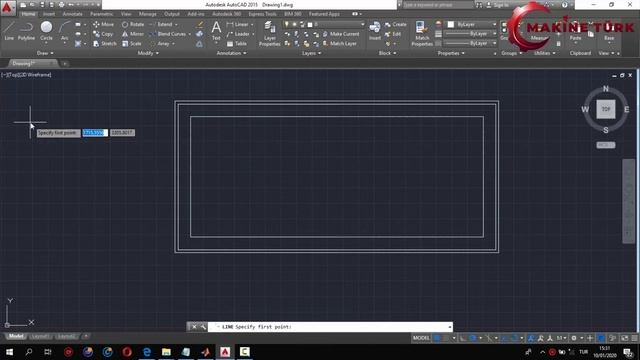Image resolution: width=640 pixels, height=360 pixels.
Task: Expand the Properties panel
Action: [451, 53]
